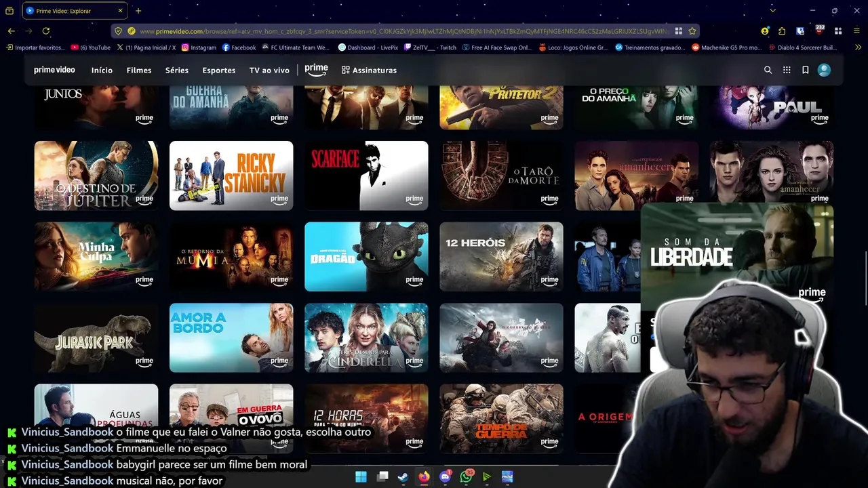Open the O Tarô da Morte thumbnail
Viewport: 868px width, 488px height.
click(501, 176)
